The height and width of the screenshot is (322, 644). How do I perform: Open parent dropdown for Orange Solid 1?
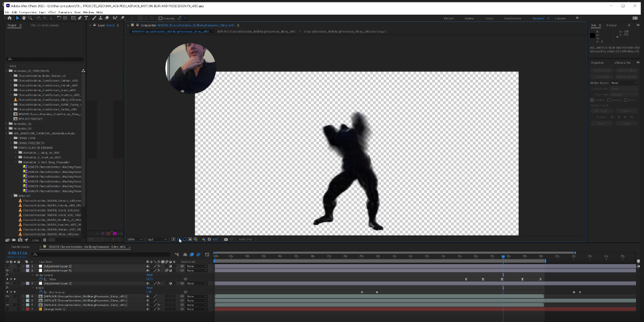tap(196, 309)
